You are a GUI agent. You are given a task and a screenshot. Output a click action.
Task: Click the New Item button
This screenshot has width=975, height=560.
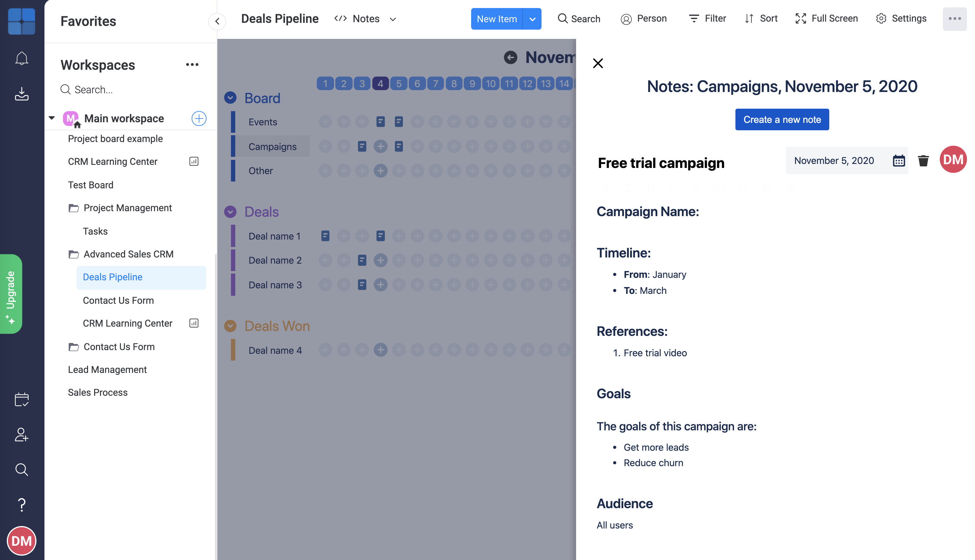pyautogui.click(x=496, y=18)
